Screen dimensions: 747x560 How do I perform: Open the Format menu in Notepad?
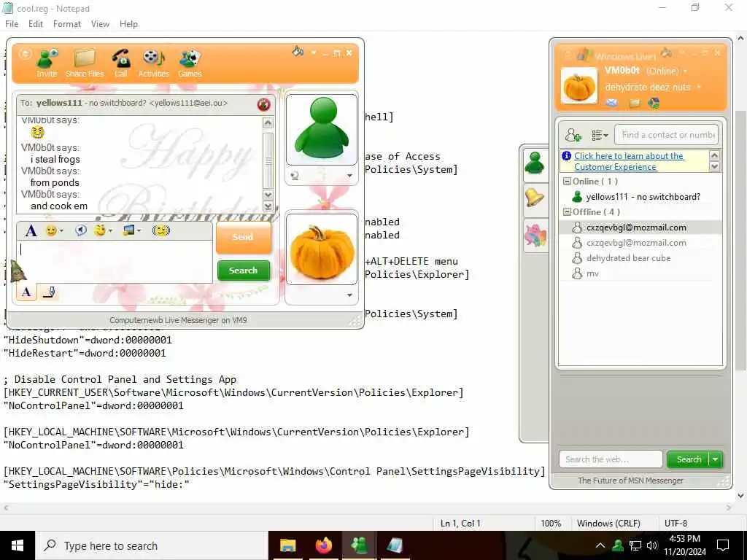66,24
